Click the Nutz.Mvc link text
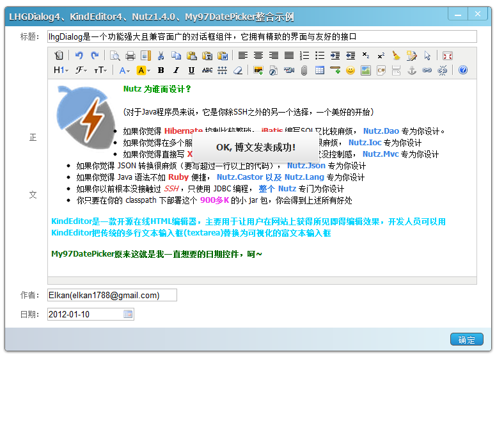504x430 pixels. coord(381,154)
